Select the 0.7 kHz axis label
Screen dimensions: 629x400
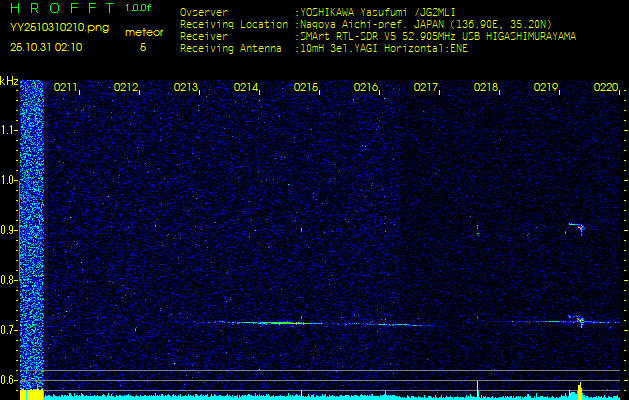pyautogui.click(x=9, y=330)
